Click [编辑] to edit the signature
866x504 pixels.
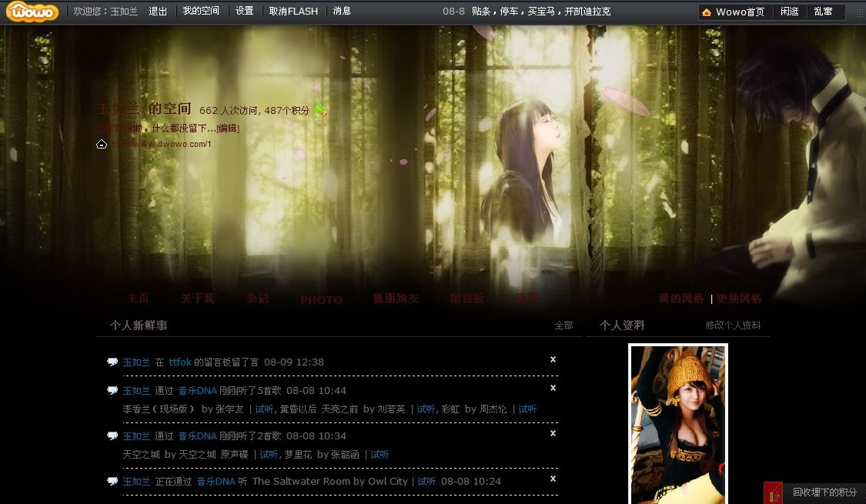click(228, 128)
